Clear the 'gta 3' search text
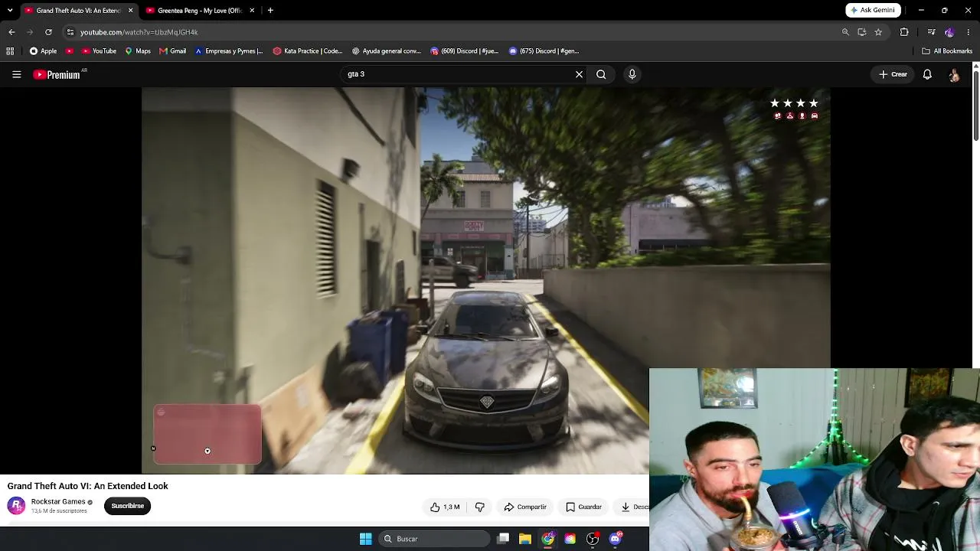 [579, 74]
